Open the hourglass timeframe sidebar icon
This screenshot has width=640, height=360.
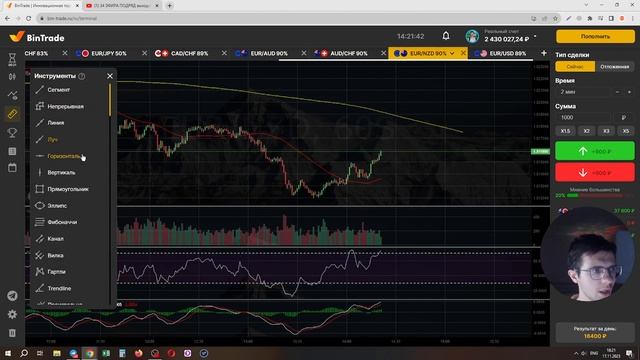tap(12, 60)
